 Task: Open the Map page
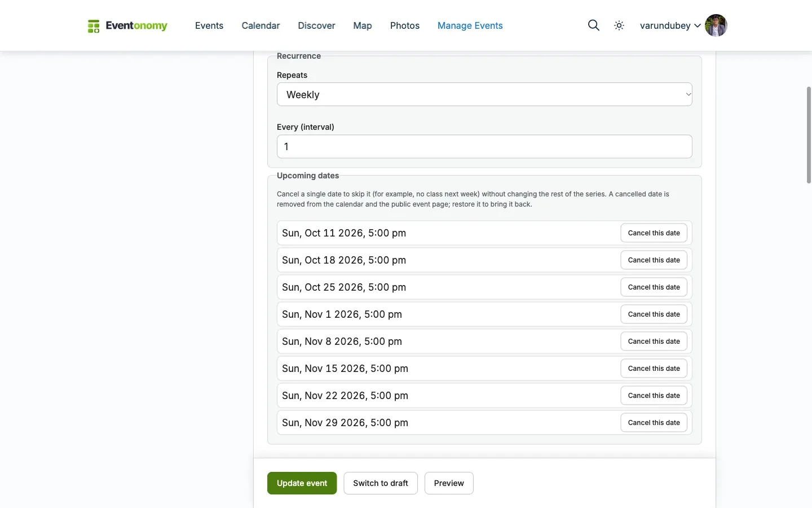click(x=363, y=25)
